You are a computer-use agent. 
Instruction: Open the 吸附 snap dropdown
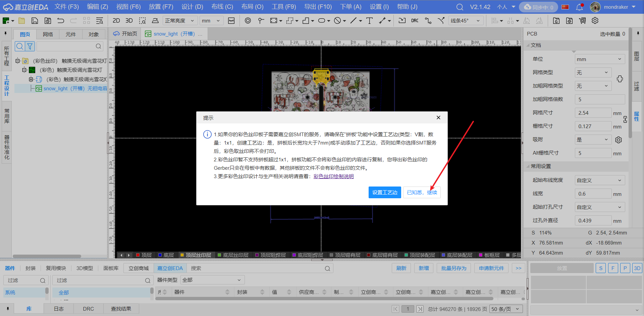[593, 140]
